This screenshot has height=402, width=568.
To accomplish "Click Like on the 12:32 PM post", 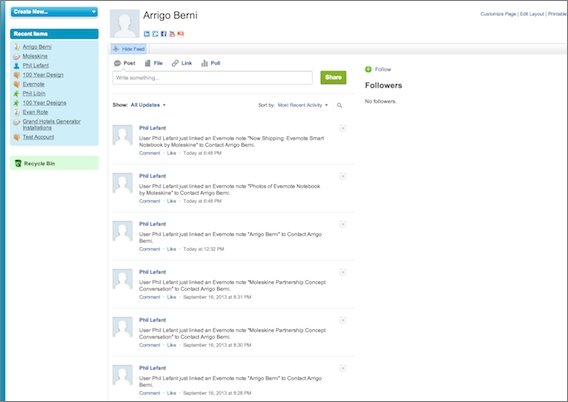I will tap(171, 249).
